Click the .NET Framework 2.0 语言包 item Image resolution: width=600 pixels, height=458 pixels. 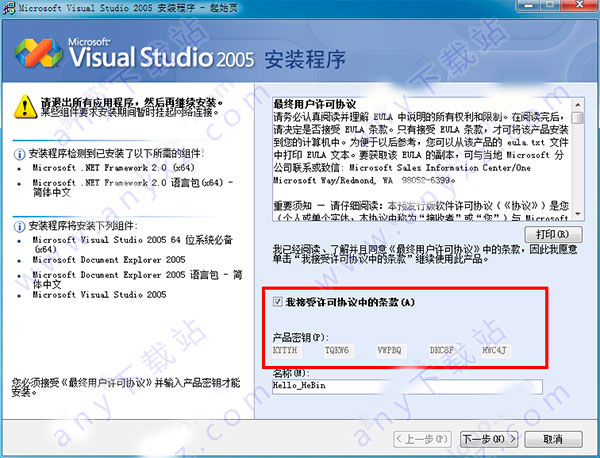pos(133,187)
